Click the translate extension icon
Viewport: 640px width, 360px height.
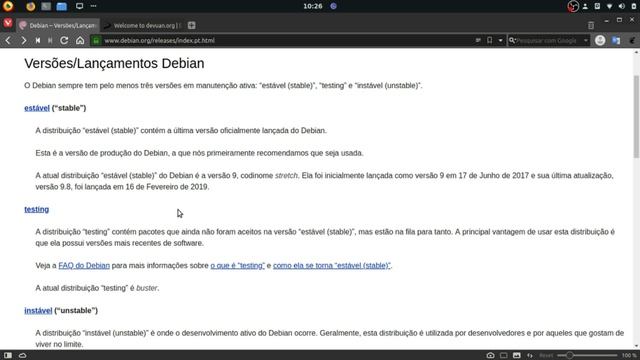(x=616, y=40)
